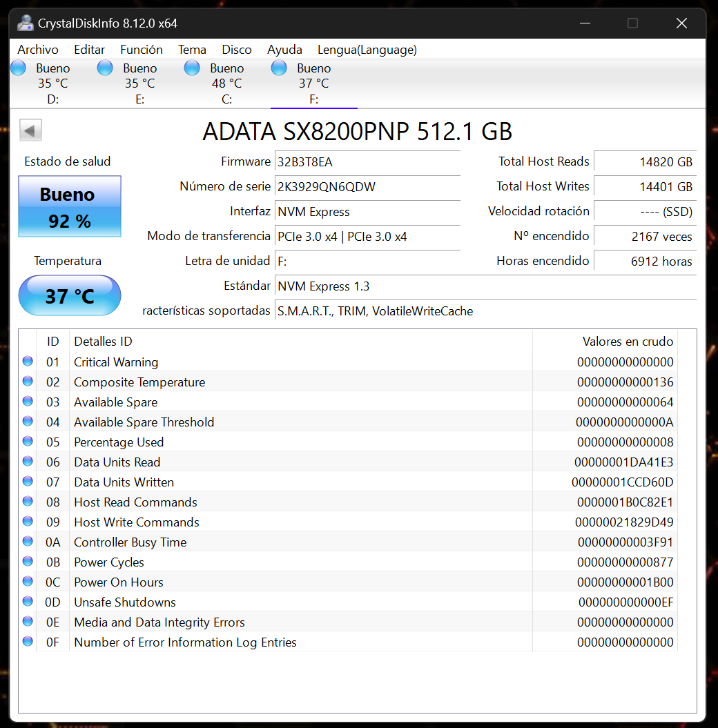The image size is (718, 728).
Task: Open the Ayuda menu
Action: pos(284,50)
